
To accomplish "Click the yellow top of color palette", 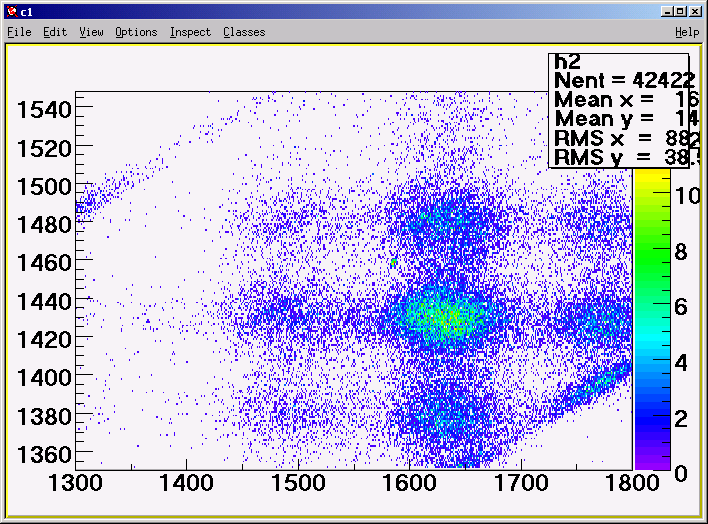I will [x=652, y=176].
